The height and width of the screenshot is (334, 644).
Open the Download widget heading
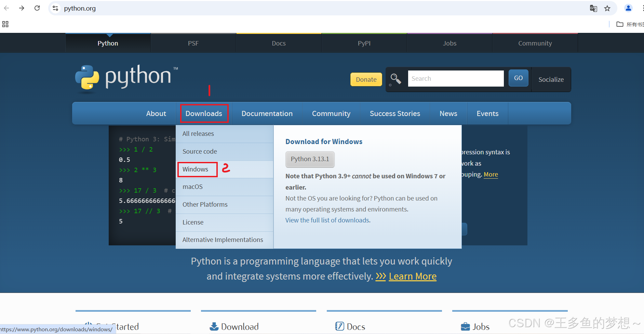(x=240, y=327)
